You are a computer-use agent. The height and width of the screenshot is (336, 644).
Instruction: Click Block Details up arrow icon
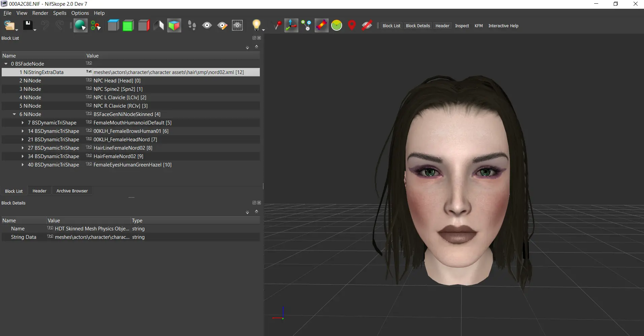pos(257,212)
